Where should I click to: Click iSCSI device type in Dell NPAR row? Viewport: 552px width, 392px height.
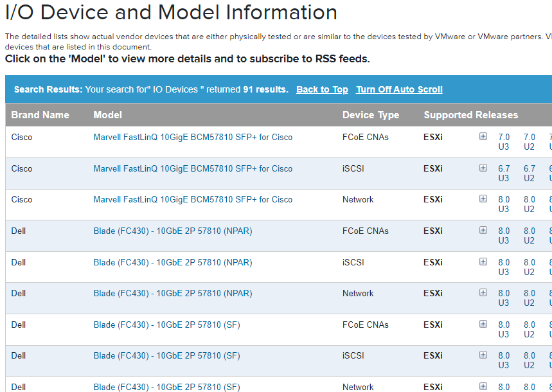pyautogui.click(x=353, y=262)
